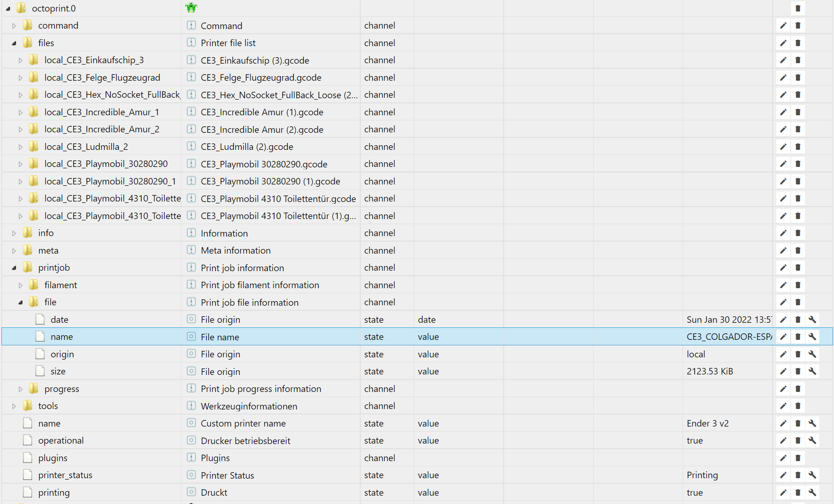The image size is (834, 504).
Task: Delete local_CE3_Felge_Flugzeugrad with trash icon
Action: click(798, 77)
